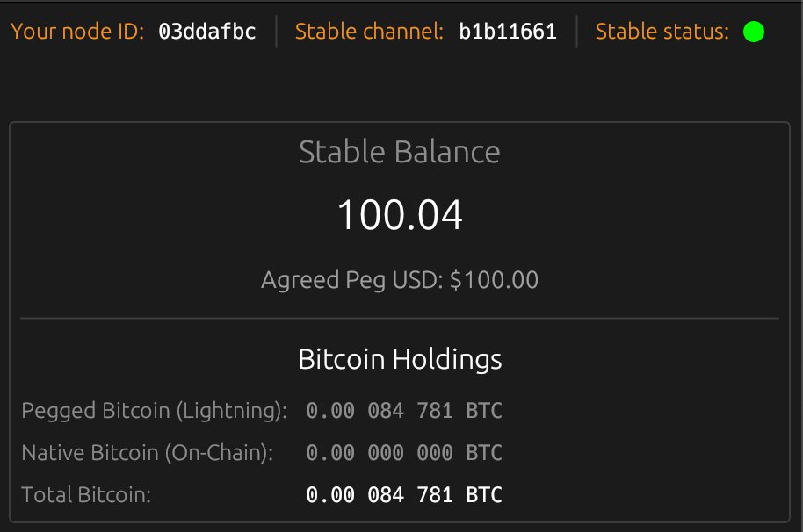Click the separator after the node ID
803x532 pixels.
tap(277, 32)
